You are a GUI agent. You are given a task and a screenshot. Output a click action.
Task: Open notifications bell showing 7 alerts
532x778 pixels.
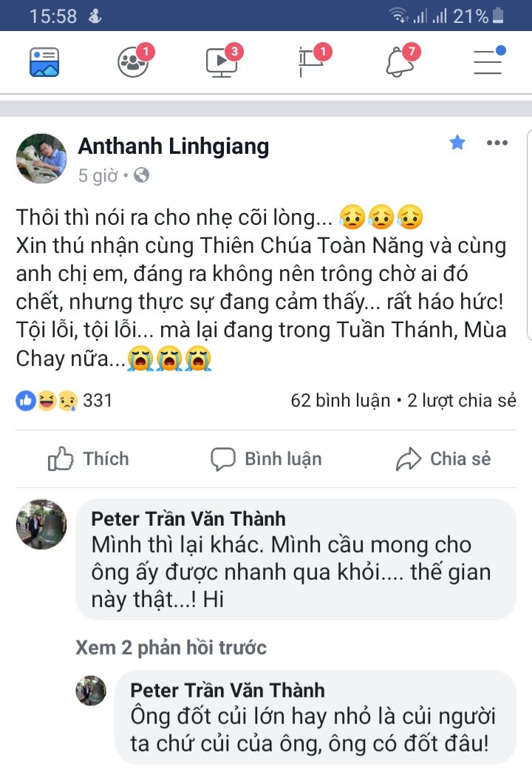point(399,62)
